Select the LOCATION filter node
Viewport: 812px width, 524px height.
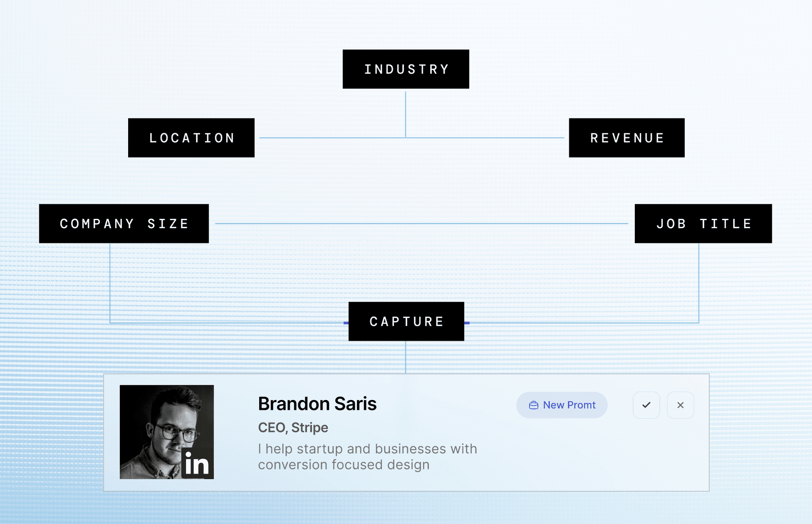pos(191,138)
